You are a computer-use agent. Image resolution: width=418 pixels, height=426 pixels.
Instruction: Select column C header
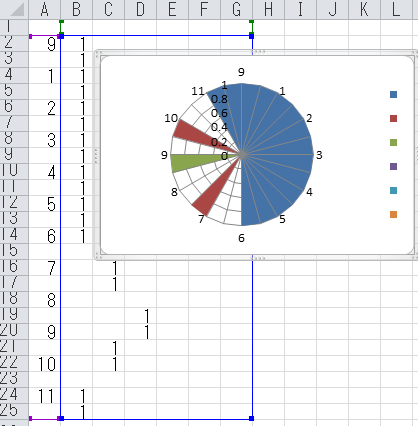click(108, 9)
